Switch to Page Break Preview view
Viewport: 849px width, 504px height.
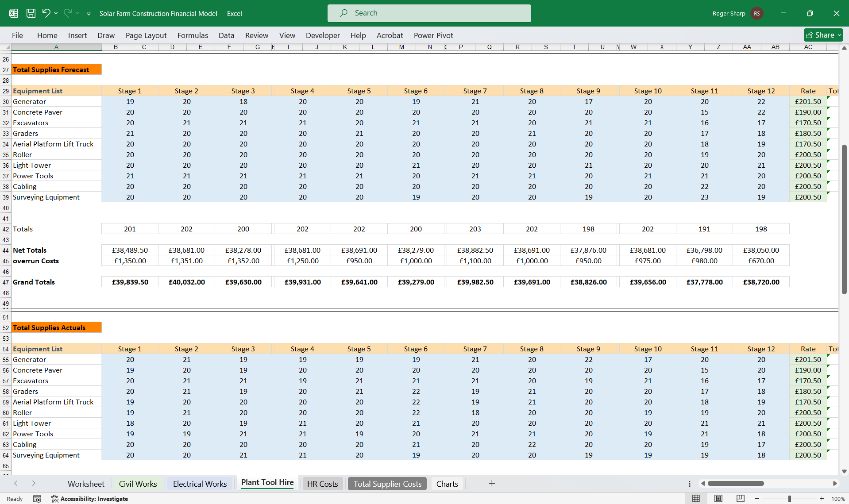[740, 499]
